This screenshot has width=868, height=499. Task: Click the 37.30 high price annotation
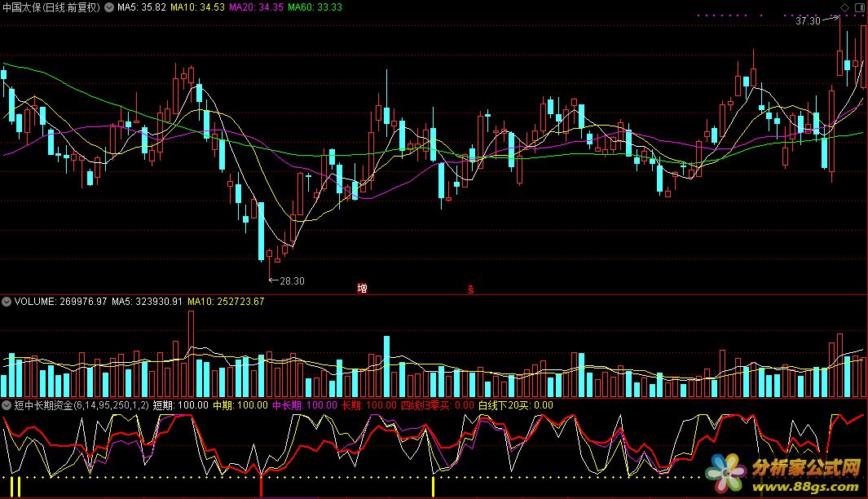pos(809,21)
